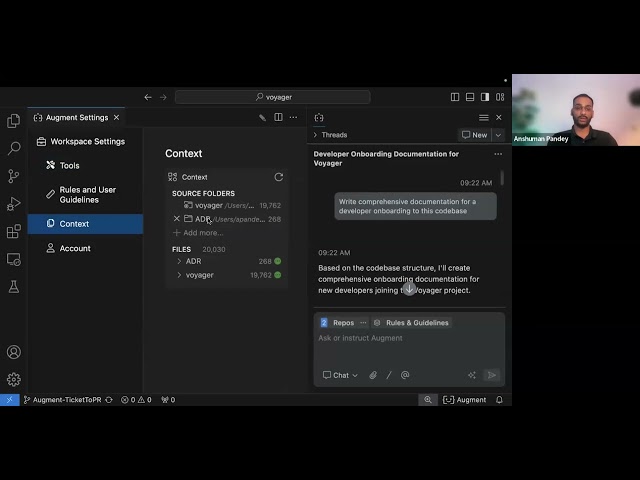Click the Rules & Guidelines chip
Viewport: 640px width, 480px height.
[x=411, y=322]
